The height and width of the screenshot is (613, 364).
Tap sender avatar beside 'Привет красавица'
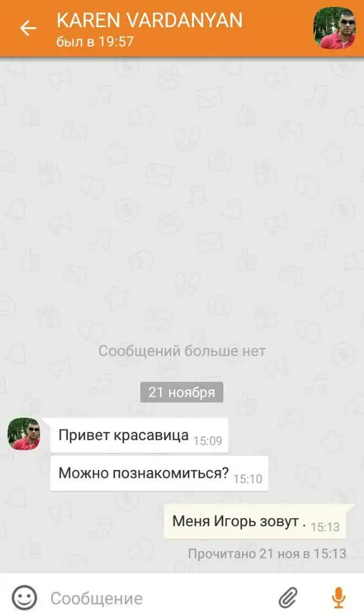[x=24, y=434]
